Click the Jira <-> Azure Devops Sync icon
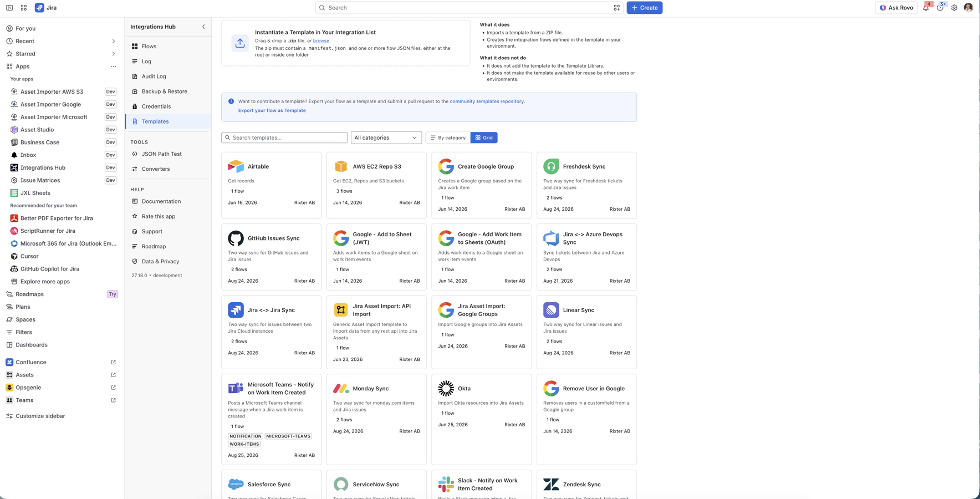The width and height of the screenshot is (980, 499). pos(551,238)
